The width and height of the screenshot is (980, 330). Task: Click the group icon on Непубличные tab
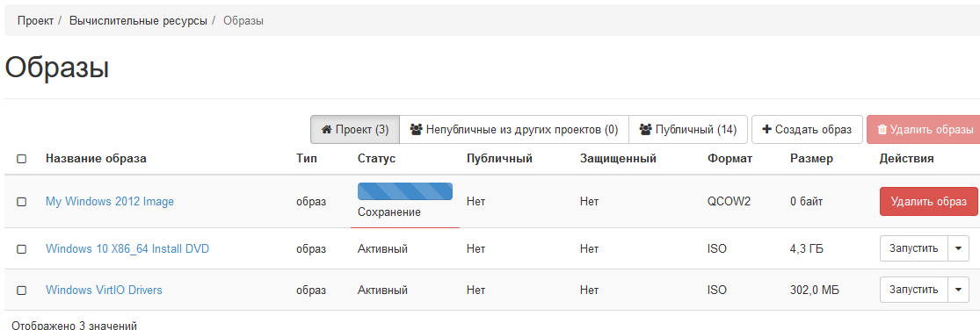tap(417, 130)
